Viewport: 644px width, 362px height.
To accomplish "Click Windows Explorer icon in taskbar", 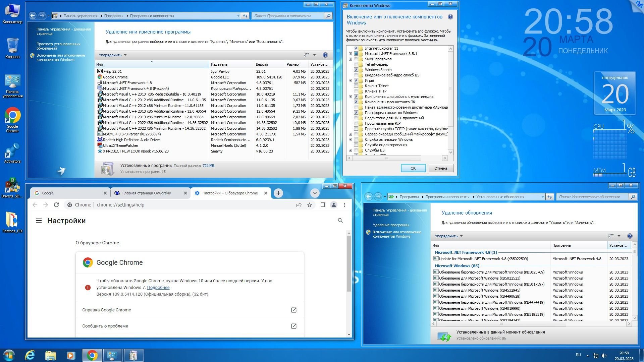I will [x=50, y=355].
